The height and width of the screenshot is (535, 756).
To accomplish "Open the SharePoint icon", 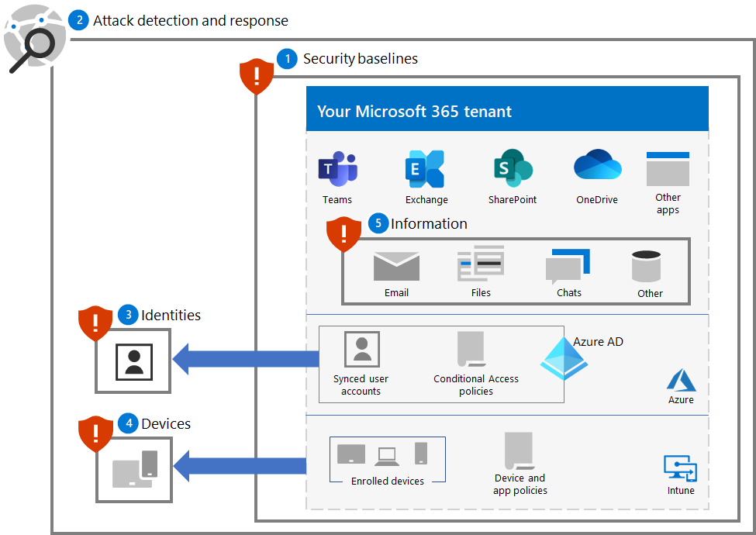I will pos(512,169).
